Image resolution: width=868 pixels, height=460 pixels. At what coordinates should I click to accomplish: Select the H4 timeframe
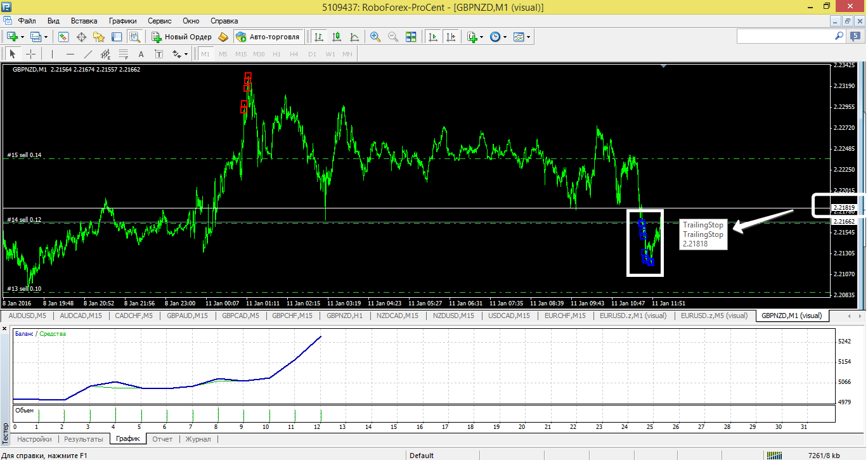coord(294,54)
